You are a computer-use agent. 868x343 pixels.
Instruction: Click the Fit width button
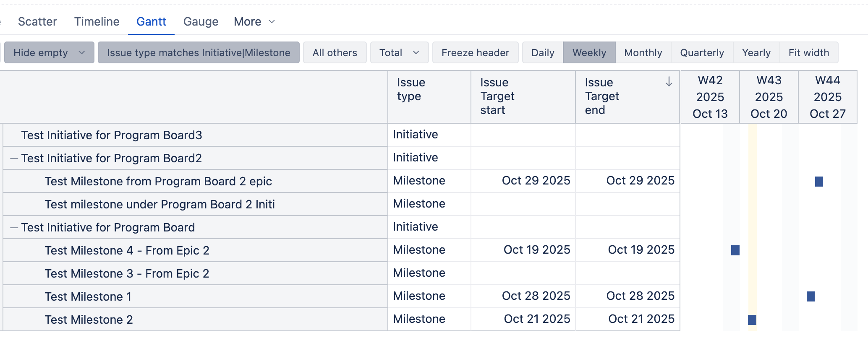click(808, 53)
